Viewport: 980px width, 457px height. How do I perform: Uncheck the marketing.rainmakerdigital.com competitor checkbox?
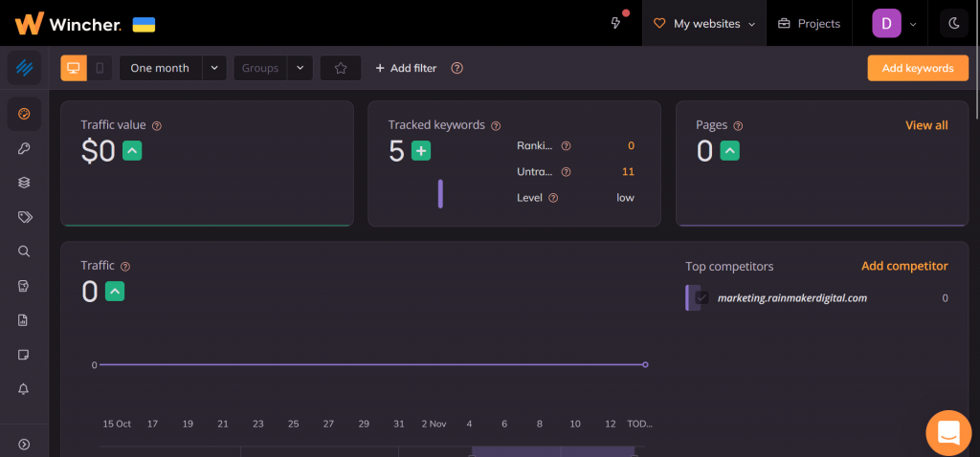click(x=702, y=298)
